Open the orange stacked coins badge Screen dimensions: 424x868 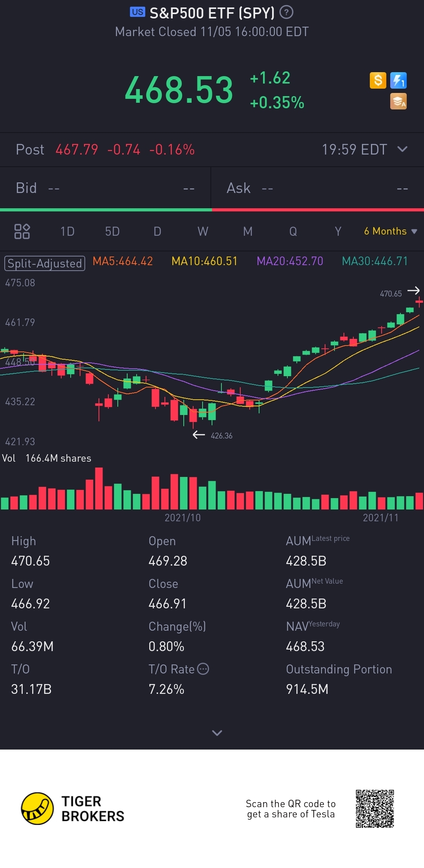[398, 101]
